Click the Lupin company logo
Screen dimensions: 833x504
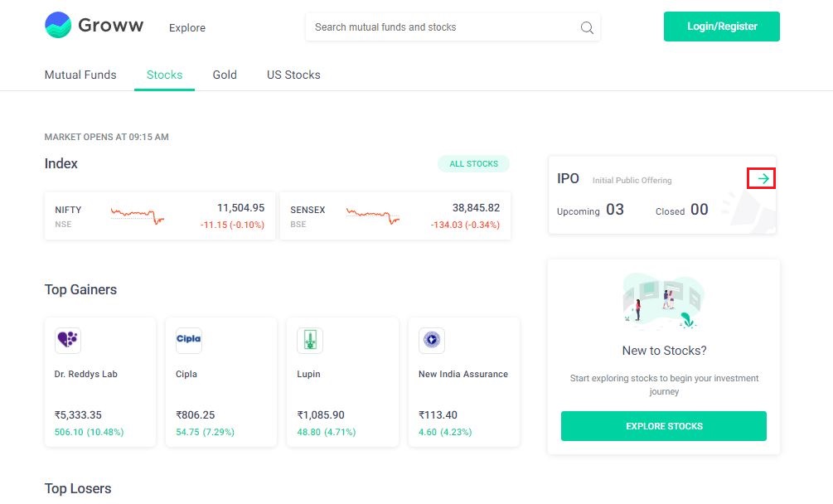point(310,341)
